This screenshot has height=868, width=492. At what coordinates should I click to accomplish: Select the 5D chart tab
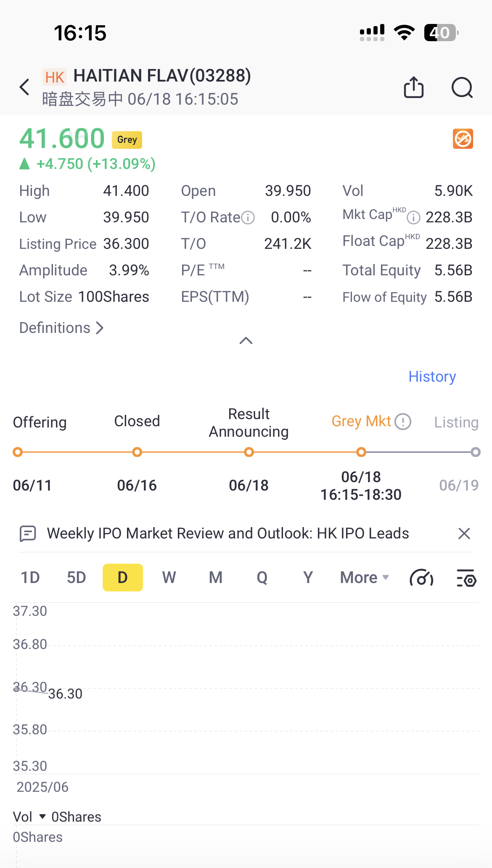coord(76,578)
